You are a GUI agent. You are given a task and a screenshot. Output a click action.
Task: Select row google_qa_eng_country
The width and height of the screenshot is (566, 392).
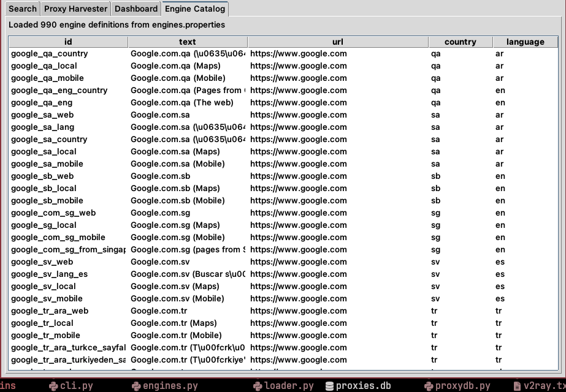pyautogui.click(x=283, y=91)
